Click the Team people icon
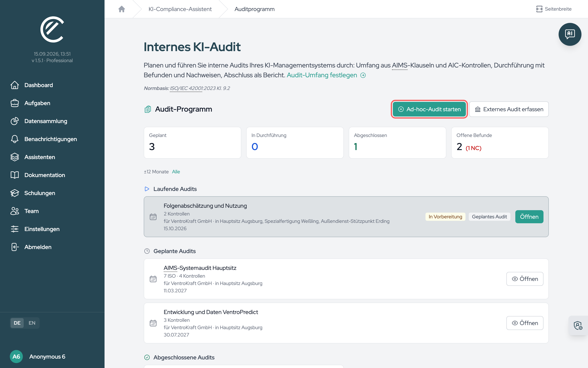Viewport: 588px width, 368px height. (14, 211)
